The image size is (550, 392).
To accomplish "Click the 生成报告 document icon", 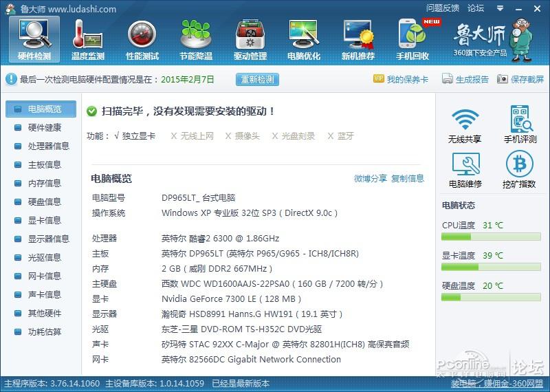I will click(448, 79).
